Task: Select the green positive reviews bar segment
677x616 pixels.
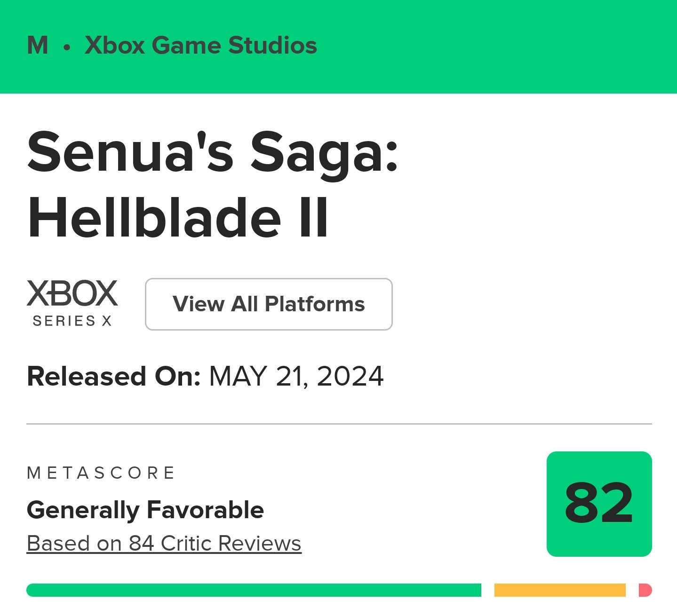Action: tap(254, 590)
